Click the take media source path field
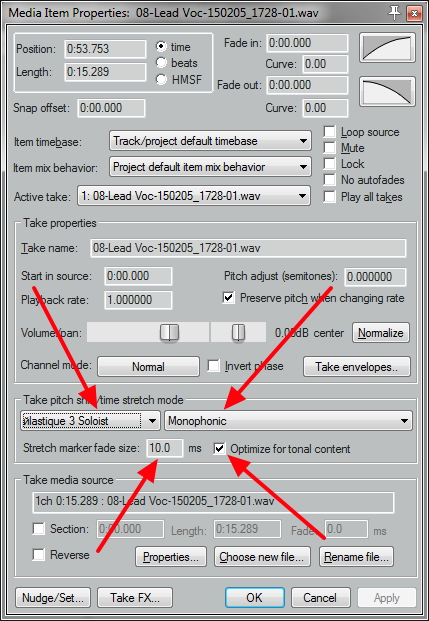The height and width of the screenshot is (621, 429). point(213,501)
